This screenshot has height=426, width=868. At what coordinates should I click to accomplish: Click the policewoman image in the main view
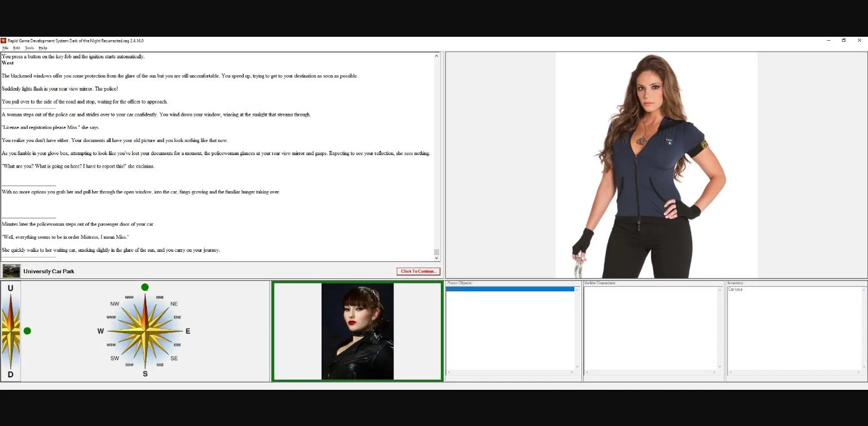656,165
